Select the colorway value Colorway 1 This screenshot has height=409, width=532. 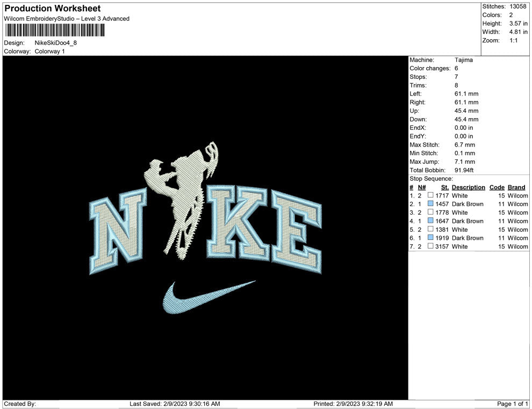pos(49,52)
